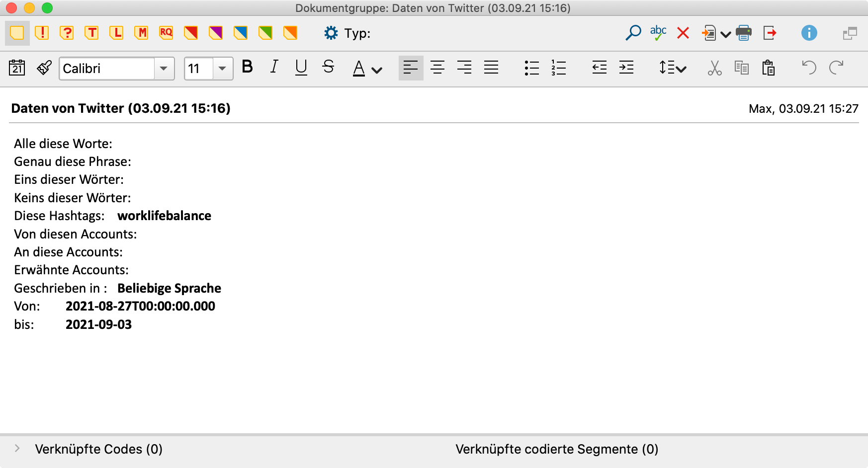The image size is (868, 468).
Task: Decrease the paragraph indent
Action: pyautogui.click(x=600, y=68)
